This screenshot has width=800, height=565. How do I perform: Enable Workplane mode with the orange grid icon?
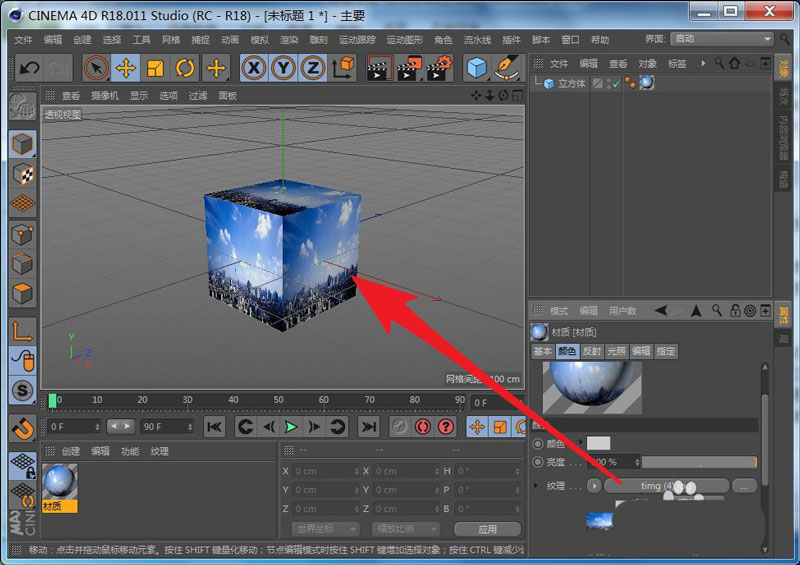22,203
